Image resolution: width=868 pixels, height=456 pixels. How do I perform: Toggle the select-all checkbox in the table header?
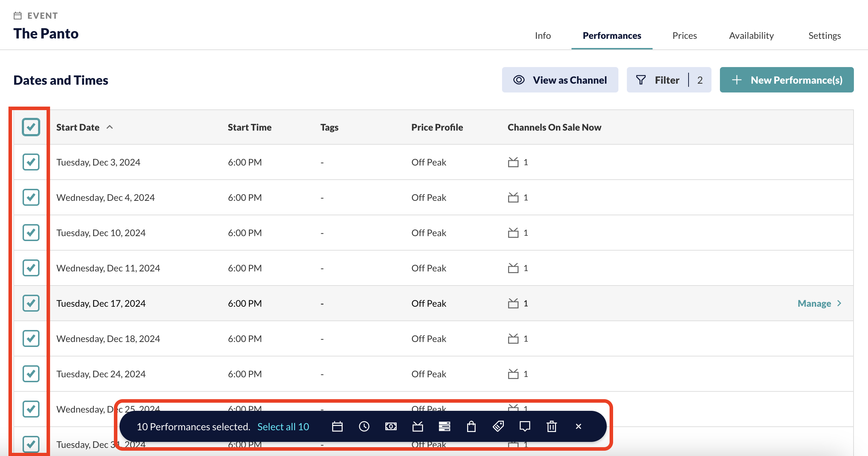[31, 127]
